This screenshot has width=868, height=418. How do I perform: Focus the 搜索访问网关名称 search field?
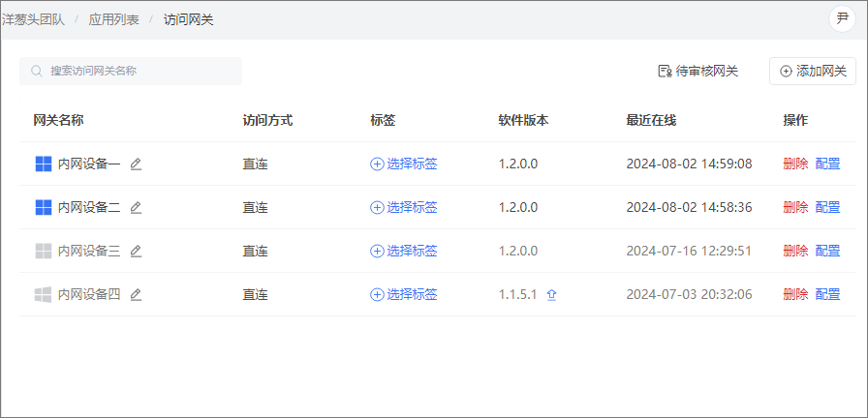coord(131,72)
